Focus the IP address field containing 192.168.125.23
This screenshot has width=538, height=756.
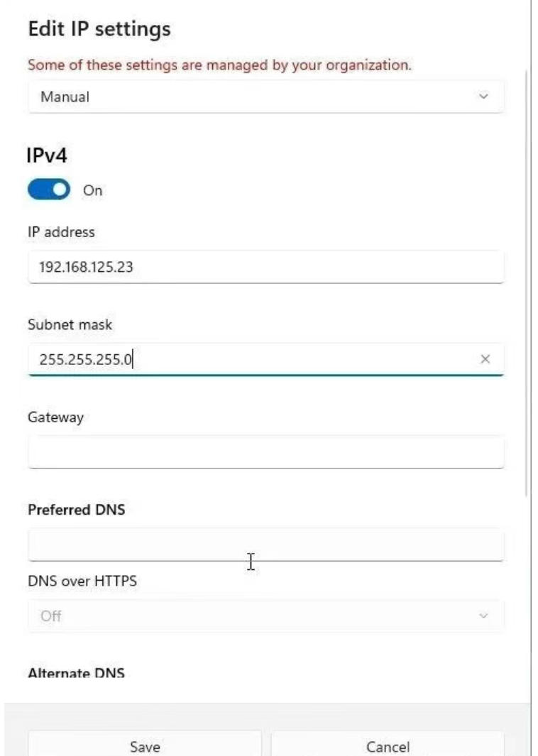coord(265,267)
